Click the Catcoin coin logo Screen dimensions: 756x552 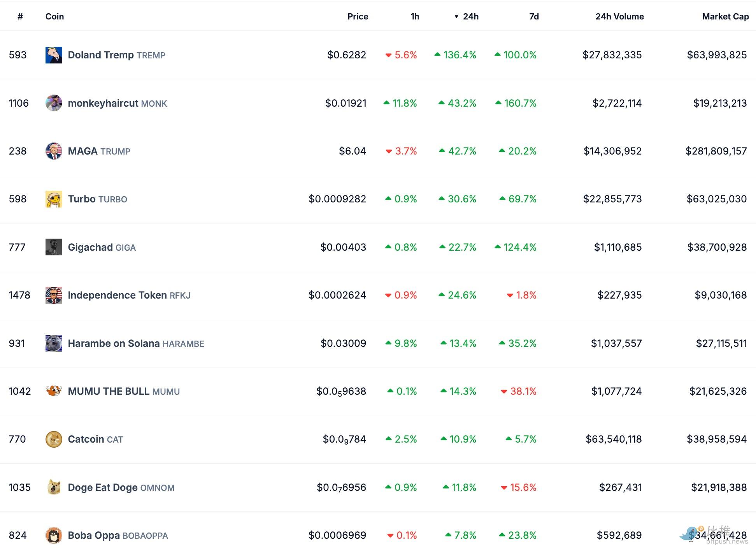pyautogui.click(x=54, y=439)
